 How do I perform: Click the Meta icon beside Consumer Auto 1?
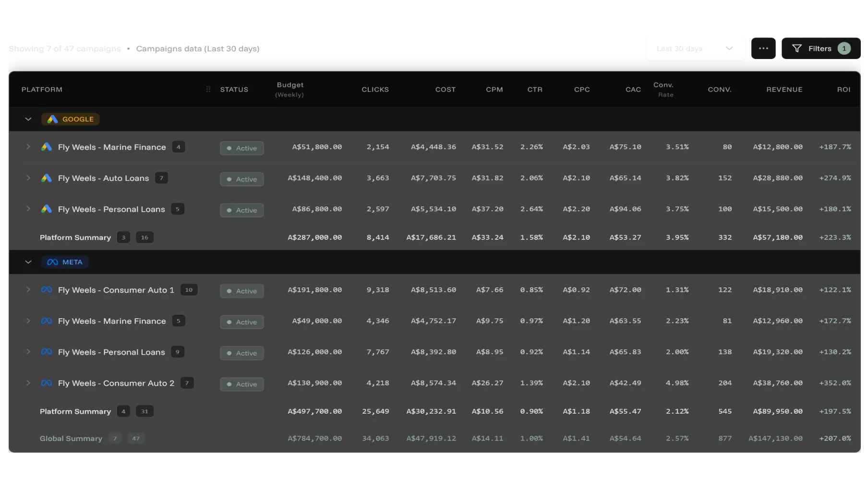point(47,290)
